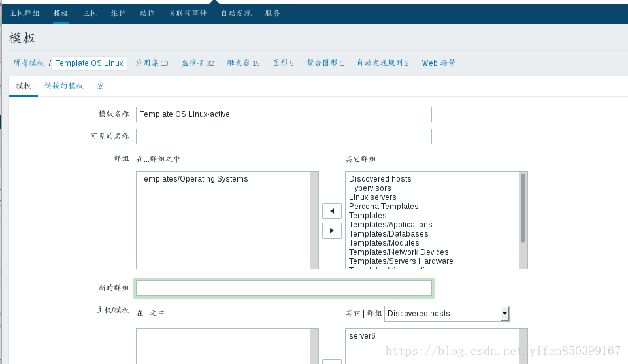Open Template OS Linux breadcrumb link
628x364 pixels.
point(90,63)
